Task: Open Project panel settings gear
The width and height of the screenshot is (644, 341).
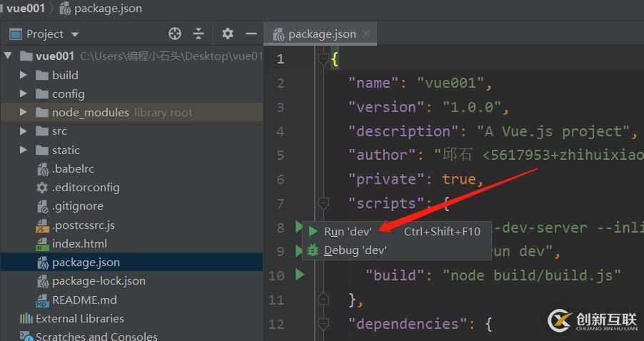Action: [228, 34]
